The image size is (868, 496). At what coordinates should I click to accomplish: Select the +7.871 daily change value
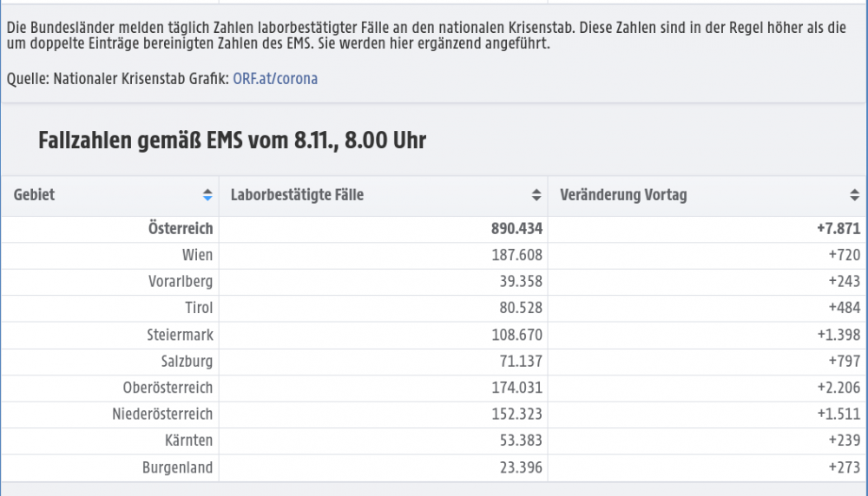tap(838, 228)
